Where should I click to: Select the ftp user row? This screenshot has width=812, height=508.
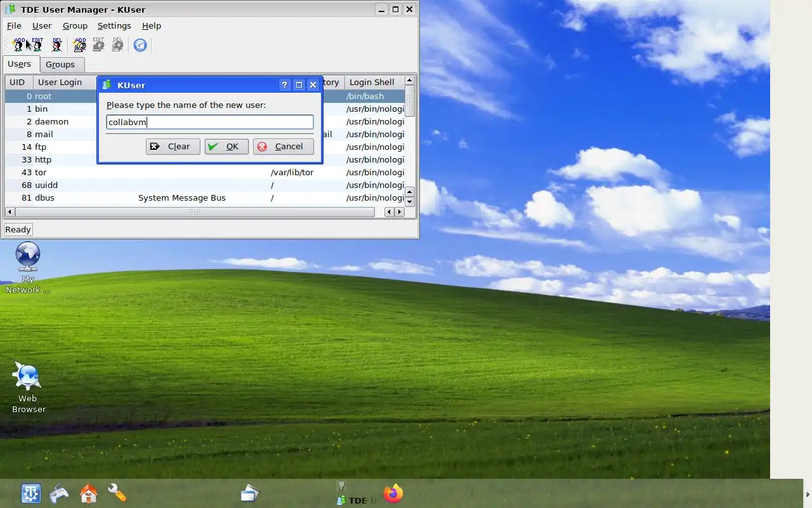[205, 147]
